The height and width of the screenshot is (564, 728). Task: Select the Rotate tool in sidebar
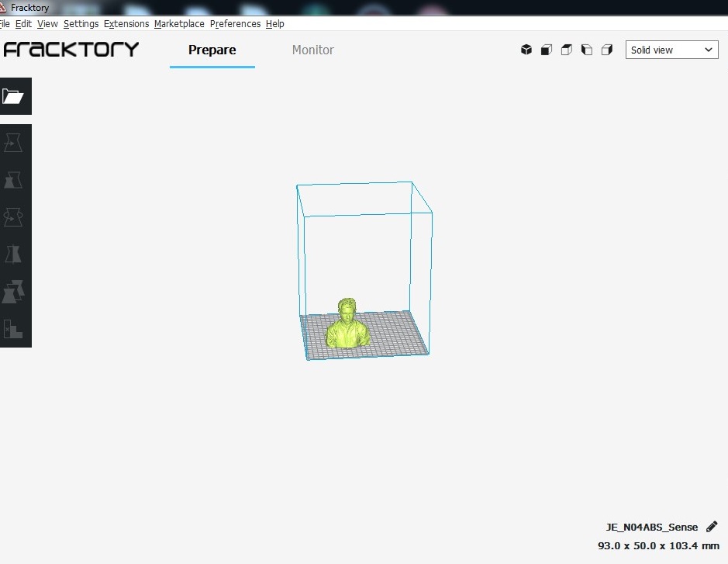click(x=13, y=217)
